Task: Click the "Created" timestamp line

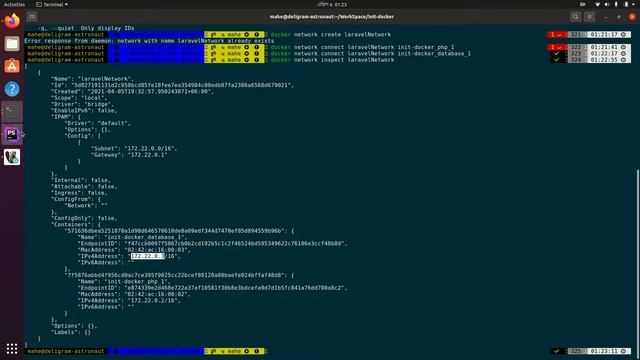Action: tap(132, 91)
